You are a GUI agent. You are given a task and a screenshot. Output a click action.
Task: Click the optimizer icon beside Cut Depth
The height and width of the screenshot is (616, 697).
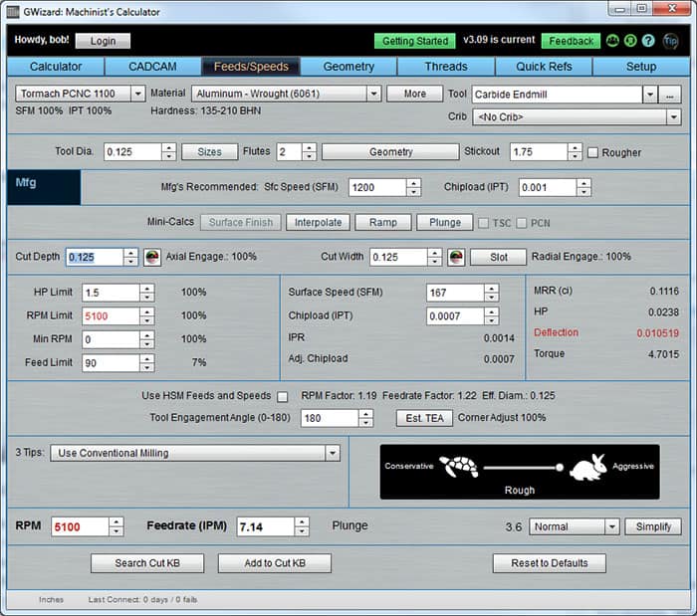click(x=151, y=257)
